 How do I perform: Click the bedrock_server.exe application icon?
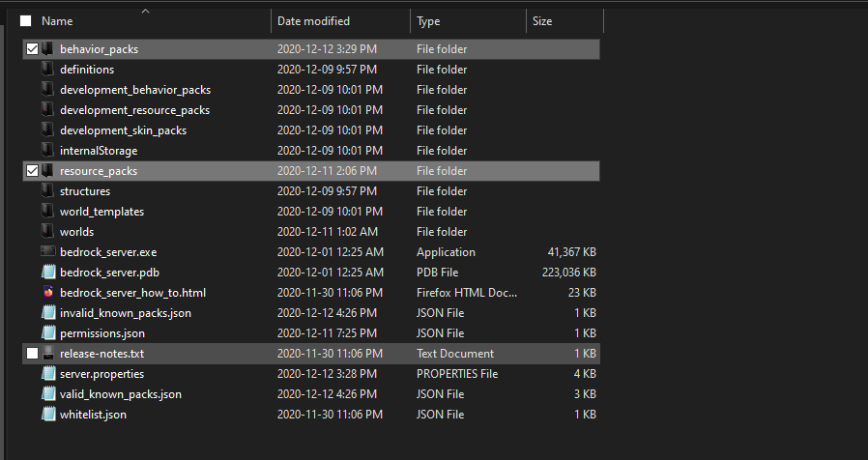48,252
